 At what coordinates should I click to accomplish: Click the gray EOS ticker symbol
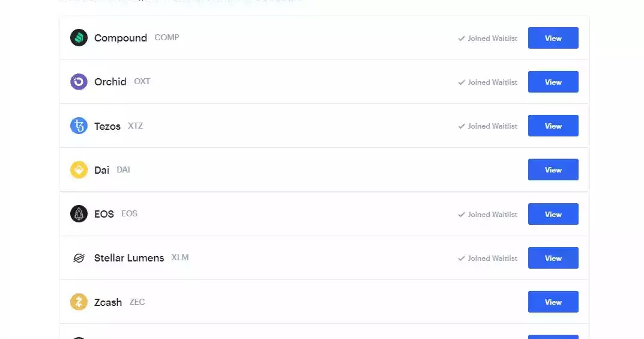point(130,213)
